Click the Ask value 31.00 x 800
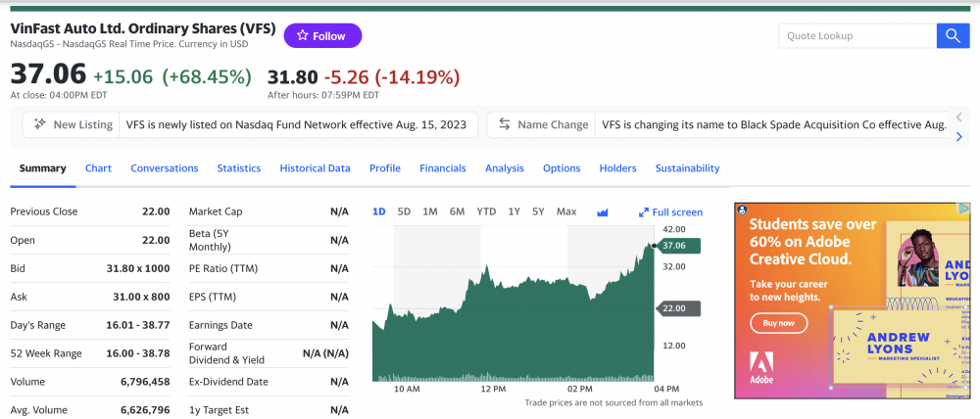 [141, 297]
